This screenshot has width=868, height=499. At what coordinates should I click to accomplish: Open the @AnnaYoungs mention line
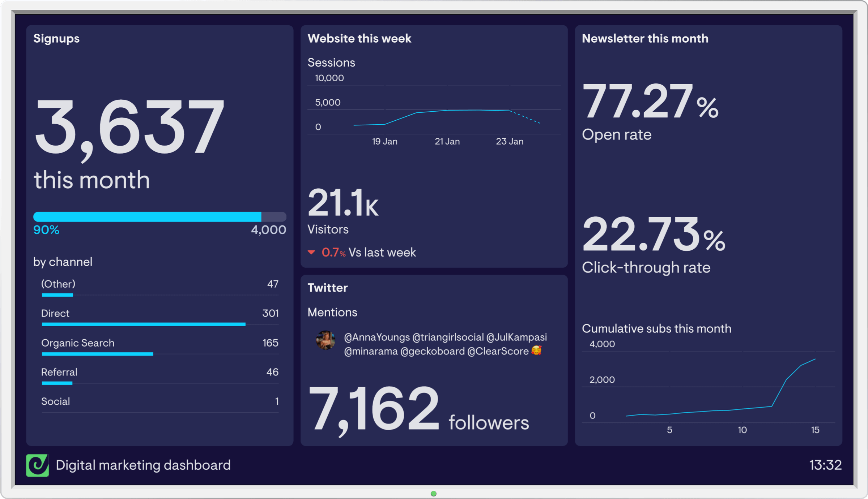click(445, 337)
